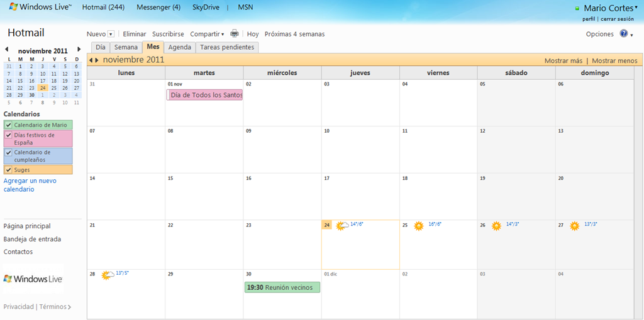Switch to the Día tab
This screenshot has height=320, width=644.
tap(101, 47)
